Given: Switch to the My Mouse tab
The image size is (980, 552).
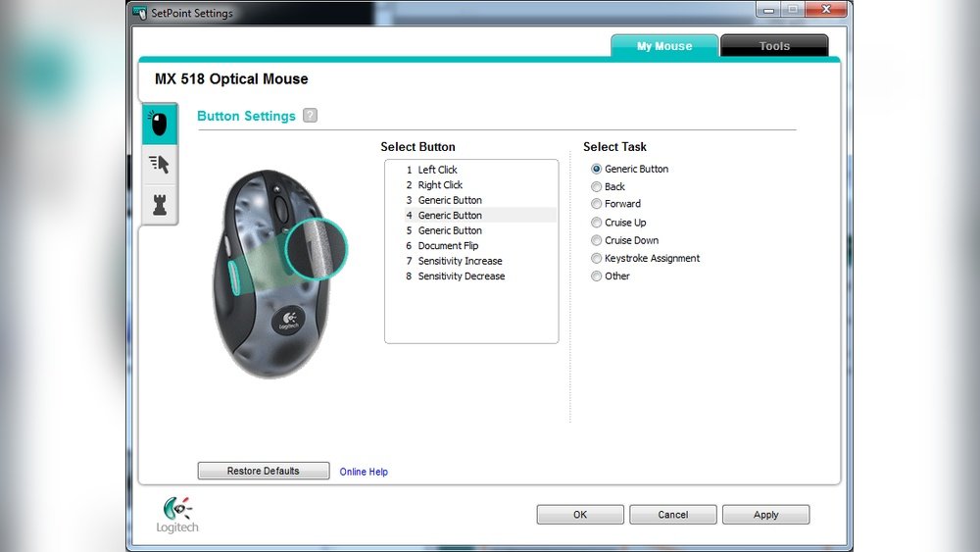Looking at the screenshot, I should click(x=663, y=46).
